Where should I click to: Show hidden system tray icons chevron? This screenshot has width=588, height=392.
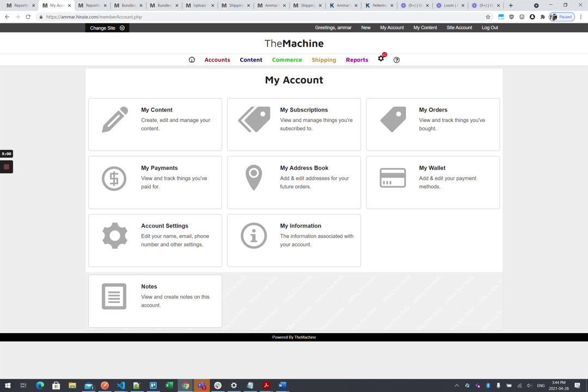click(457, 385)
